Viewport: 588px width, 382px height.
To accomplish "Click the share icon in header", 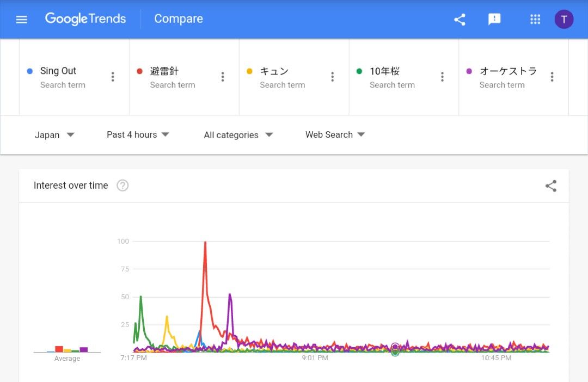I will 460,20.
